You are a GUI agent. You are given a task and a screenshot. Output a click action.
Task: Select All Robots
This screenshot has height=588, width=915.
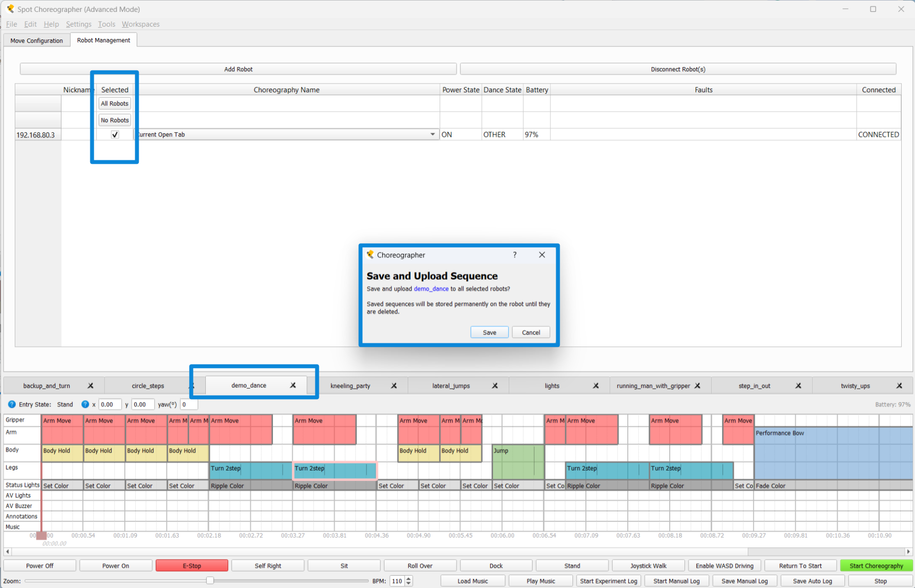pyautogui.click(x=114, y=104)
